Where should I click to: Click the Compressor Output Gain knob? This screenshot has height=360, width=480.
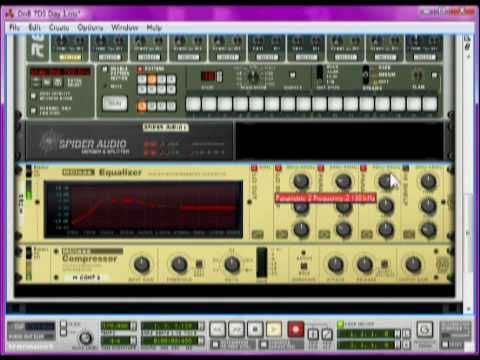[x=413, y=265]
